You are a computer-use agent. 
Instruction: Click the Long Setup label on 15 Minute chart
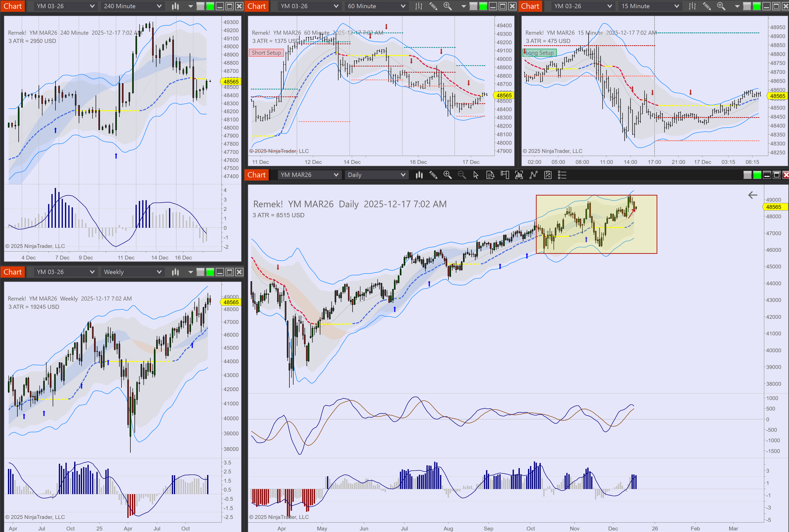tap(540, 53)
